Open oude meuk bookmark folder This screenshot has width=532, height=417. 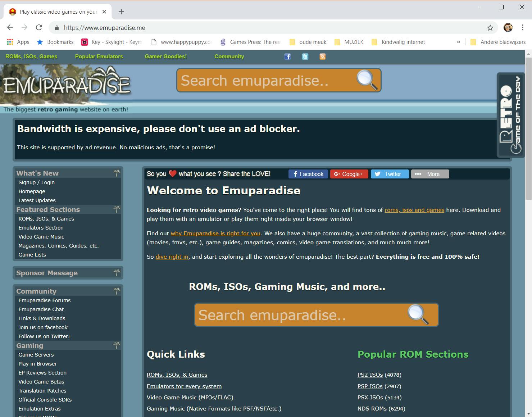pos(308,42)
